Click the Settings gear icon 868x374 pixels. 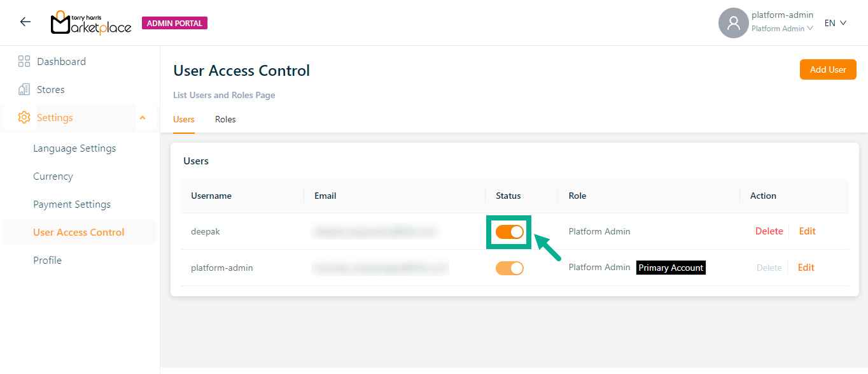point(24,118)
